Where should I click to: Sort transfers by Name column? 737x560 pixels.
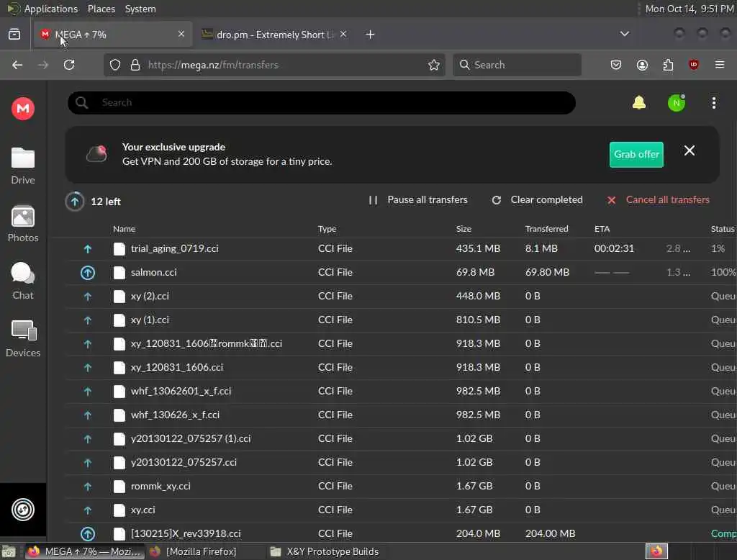[124, 229]
